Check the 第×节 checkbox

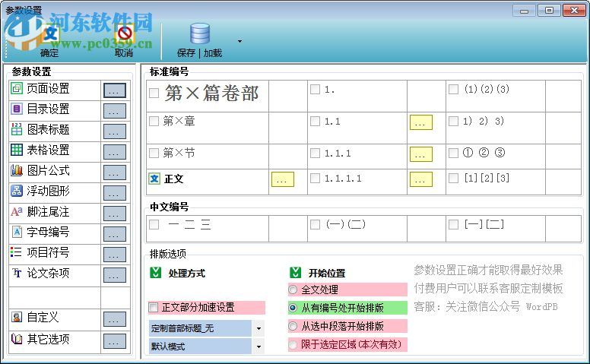click(154, 153)
